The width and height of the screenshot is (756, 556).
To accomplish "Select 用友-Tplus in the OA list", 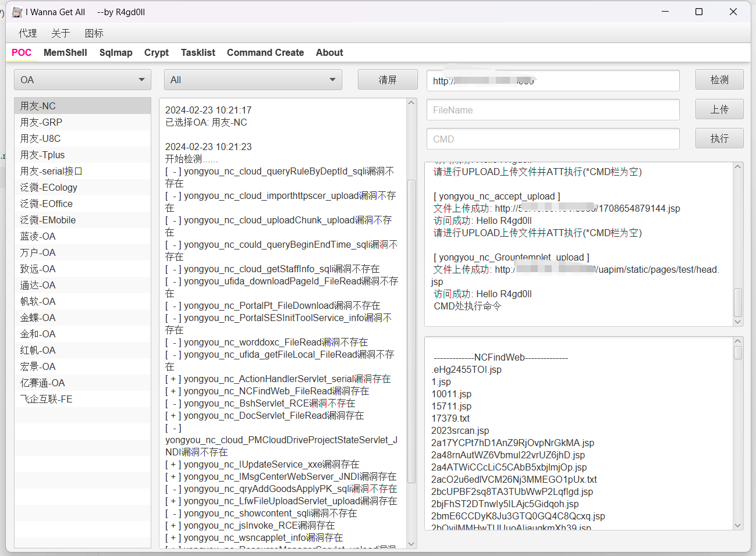I will tap(82, 155).
